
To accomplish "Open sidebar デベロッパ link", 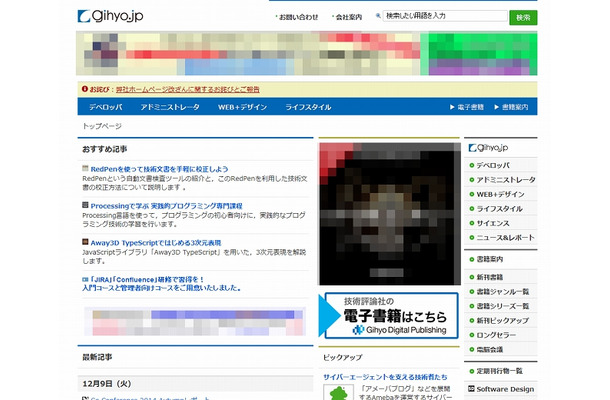I will click(x=493, y=165).
